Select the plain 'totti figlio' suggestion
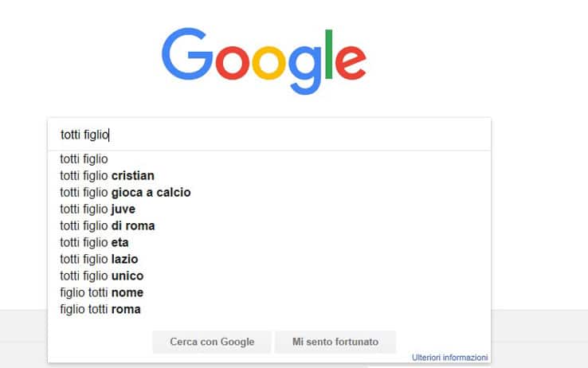 pyautogui.click(x=269, y=159)
